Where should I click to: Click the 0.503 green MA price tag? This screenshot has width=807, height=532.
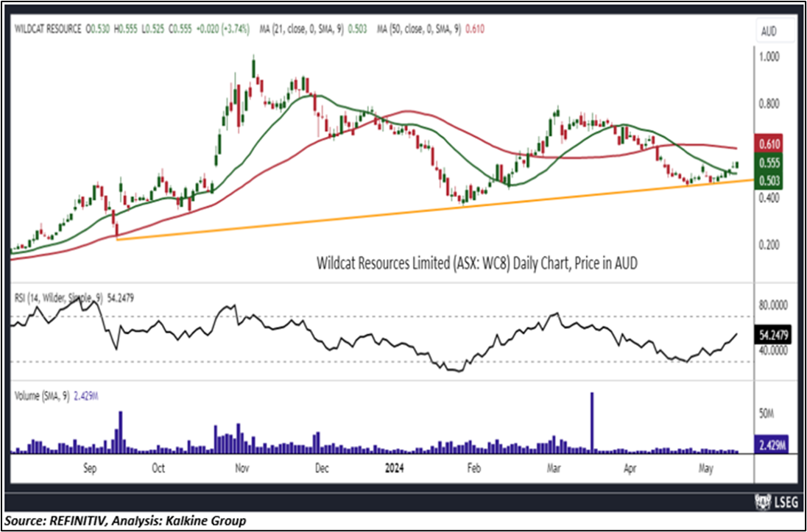pyautogui.click(x=769, y=180)
